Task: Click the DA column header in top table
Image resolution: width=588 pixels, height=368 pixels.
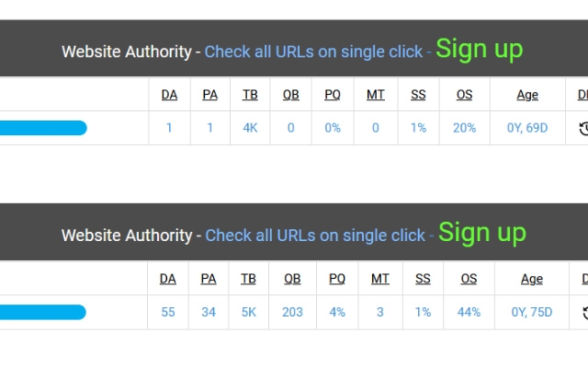Action: click(169, 95)
